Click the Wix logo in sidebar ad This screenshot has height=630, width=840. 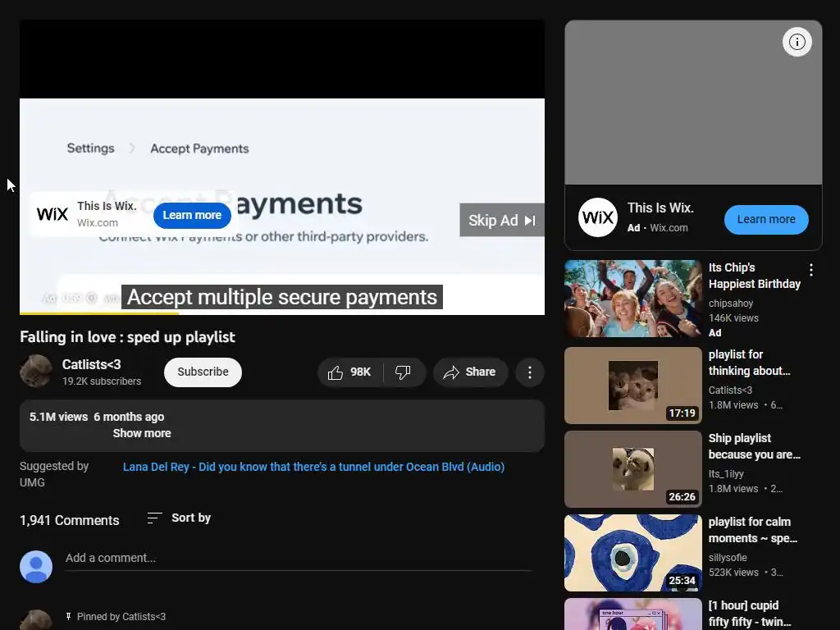pyautogui.click(x=597, y=217)
